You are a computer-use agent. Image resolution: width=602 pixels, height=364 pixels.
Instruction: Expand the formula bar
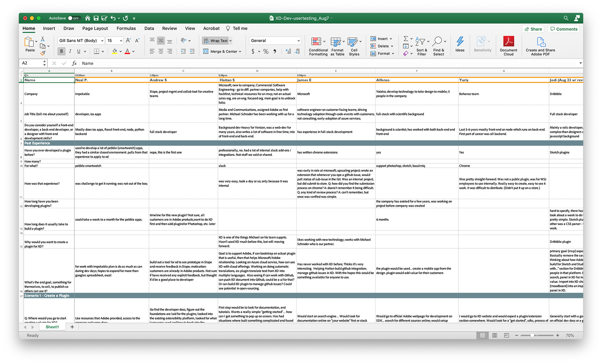tap(580, 63)
